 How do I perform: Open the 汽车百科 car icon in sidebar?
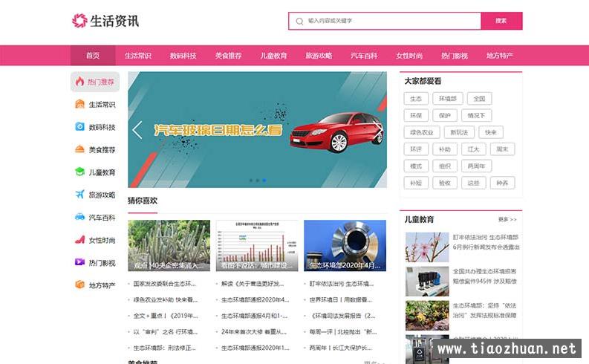tap(79, 217)
